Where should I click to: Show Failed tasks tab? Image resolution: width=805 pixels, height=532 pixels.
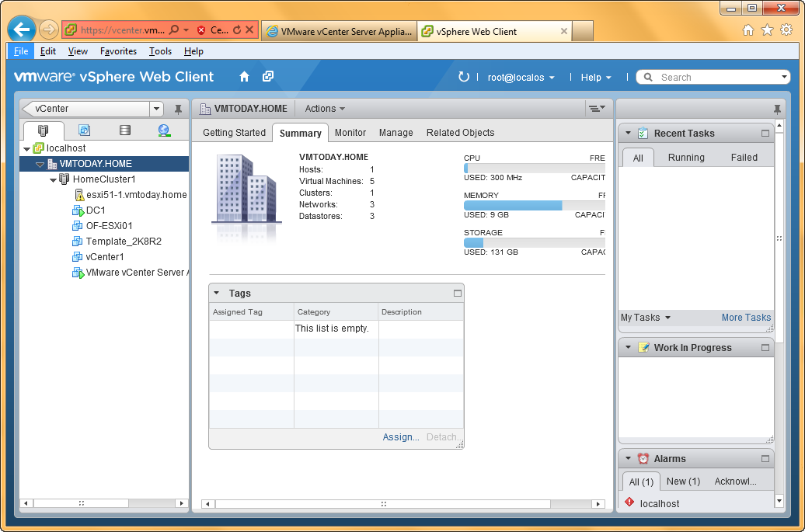click(x=744, y=158)
